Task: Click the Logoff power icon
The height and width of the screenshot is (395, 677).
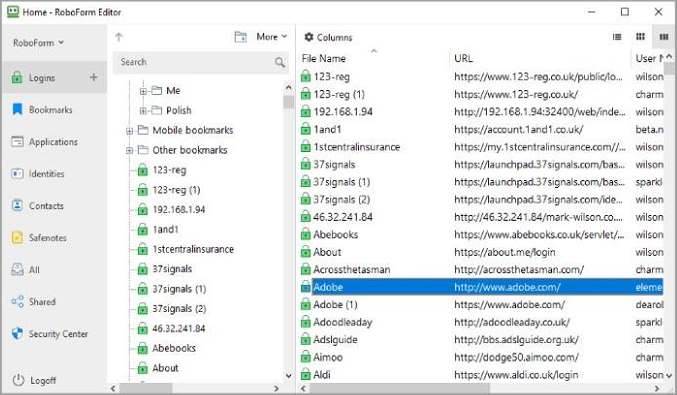Action: coord(18,380)
